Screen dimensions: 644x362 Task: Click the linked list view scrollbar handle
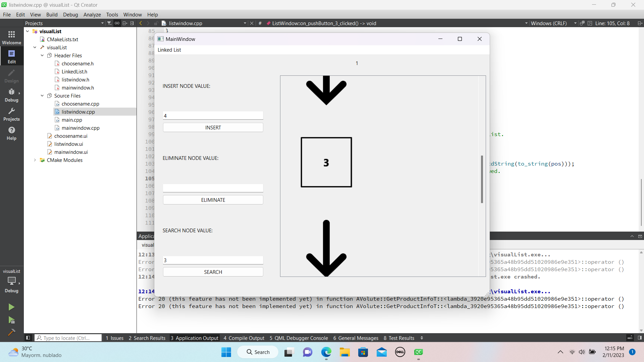pyautogui.click(x=482, y=179)
